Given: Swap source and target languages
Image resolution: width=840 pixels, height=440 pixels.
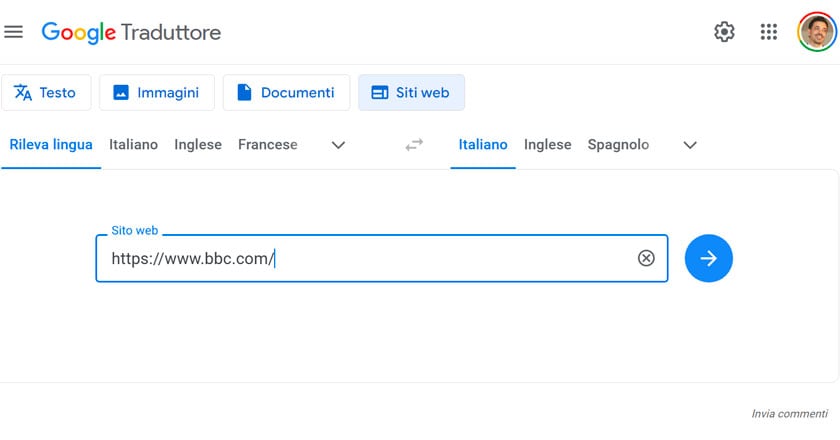Looking at the screenshot, I should (414, 145).
